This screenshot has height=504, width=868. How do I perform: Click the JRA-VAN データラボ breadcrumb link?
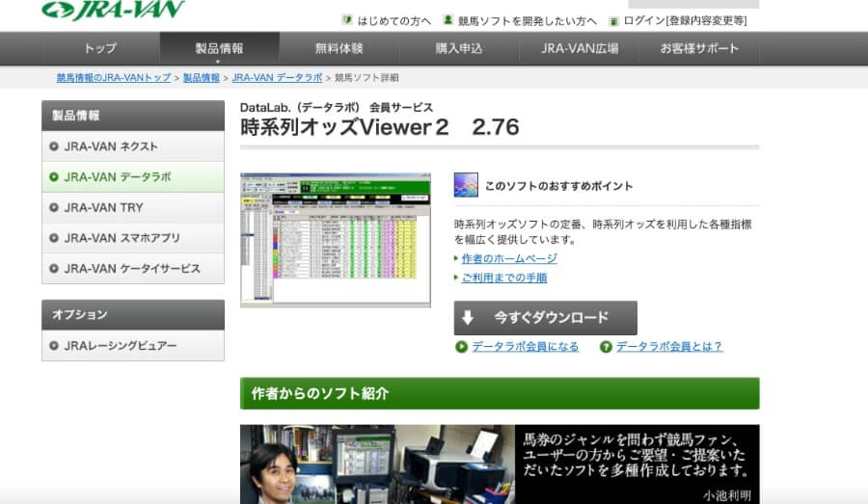point(277,78)
